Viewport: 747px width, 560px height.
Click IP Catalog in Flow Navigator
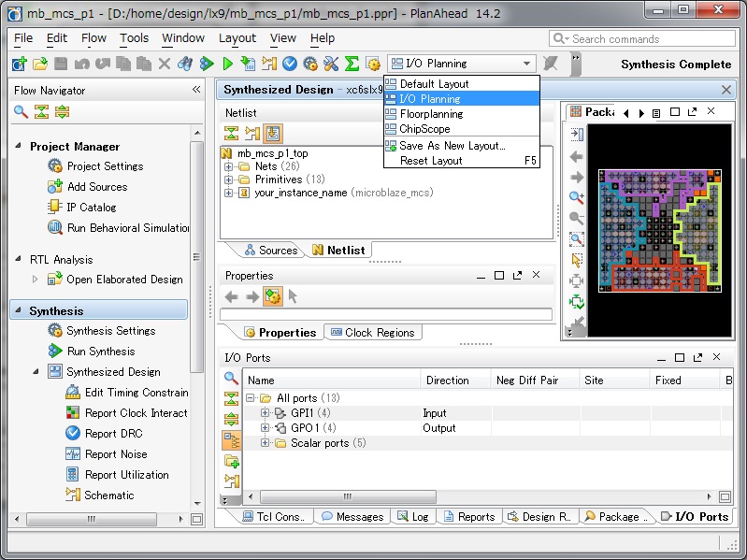click(91, 208)
